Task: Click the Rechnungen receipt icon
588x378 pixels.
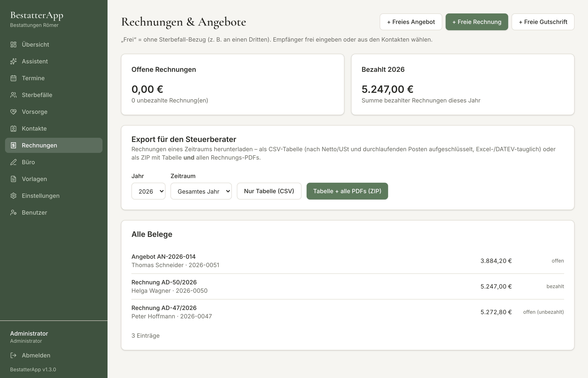Action: click(13, 145)
